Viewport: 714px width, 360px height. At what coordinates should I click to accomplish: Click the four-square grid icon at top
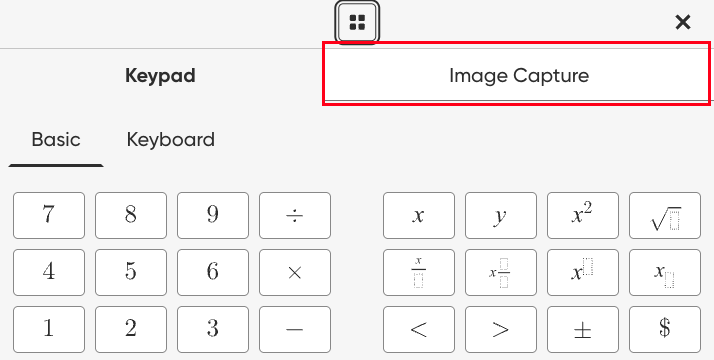(x=357, y=22)
